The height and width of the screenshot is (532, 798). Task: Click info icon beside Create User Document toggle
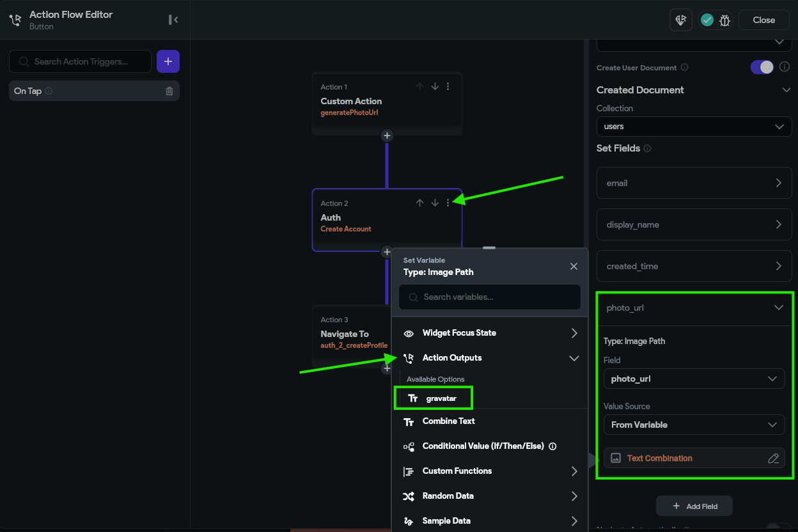click(785, 67)
